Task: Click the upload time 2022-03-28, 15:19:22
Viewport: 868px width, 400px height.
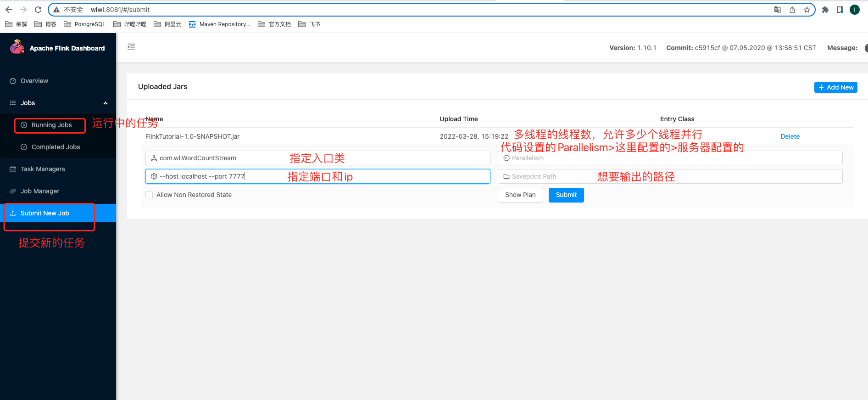Action: (x=474, y=136)
